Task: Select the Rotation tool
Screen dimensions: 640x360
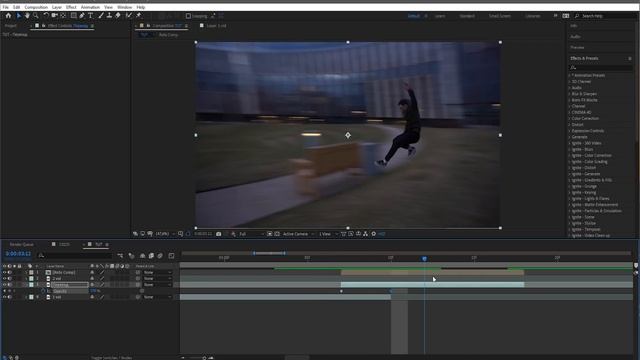Action: click(x=46, y=16)
